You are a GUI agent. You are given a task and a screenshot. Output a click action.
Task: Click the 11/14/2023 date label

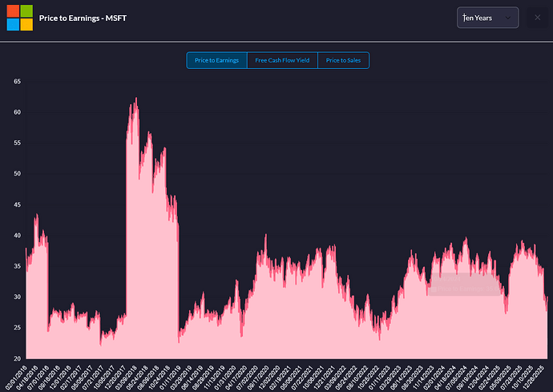pyautogui.click(x=424, y=378)
